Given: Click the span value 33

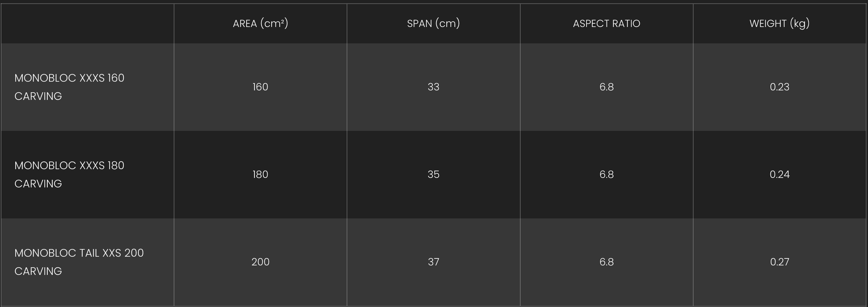Looking at the screenshot, I should [433, 87].
